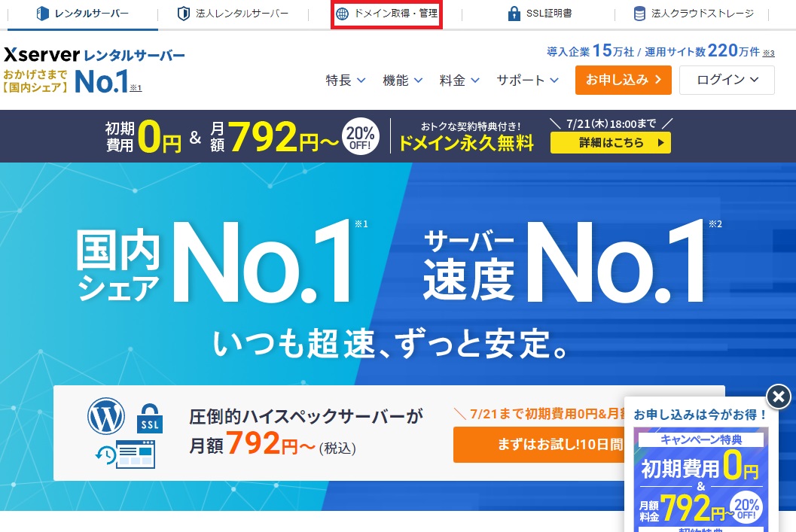Click the database icon for corporate cloud storage
Image resolution: width=796 pixels, height=532 pixels.
[x=639, y=14]
